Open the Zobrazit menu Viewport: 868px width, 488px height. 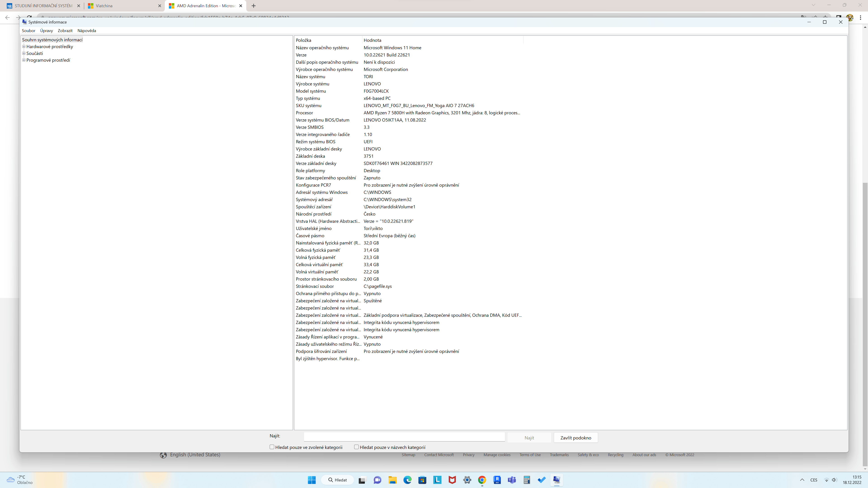pyautogui.click(x=65, y=31)
